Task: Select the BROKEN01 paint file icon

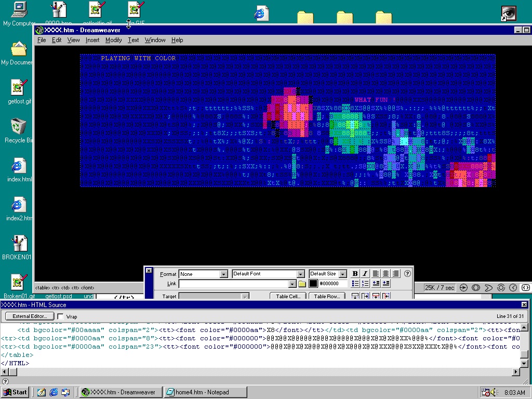Action: 17,248
